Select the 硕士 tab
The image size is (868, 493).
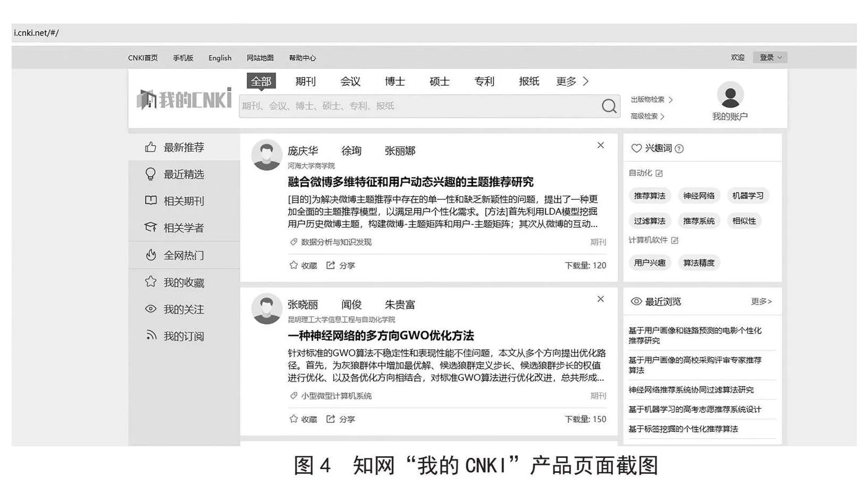[440, 81]
